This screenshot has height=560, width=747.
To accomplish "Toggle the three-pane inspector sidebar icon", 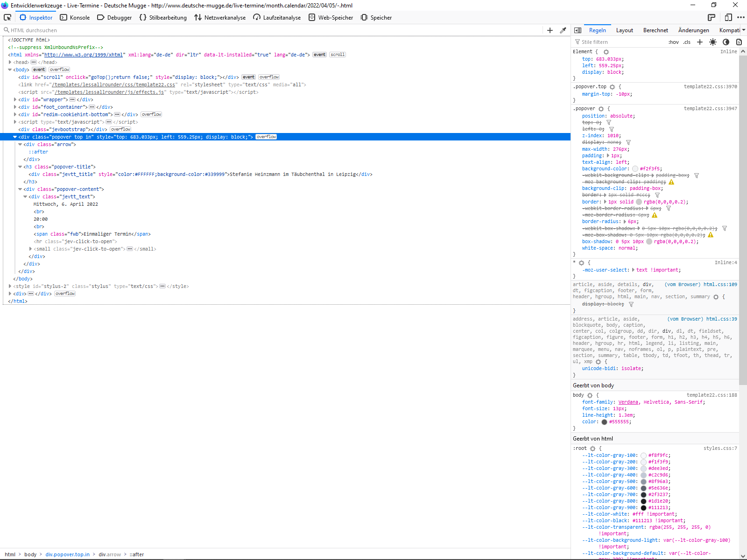I will (x=578, y=30).
